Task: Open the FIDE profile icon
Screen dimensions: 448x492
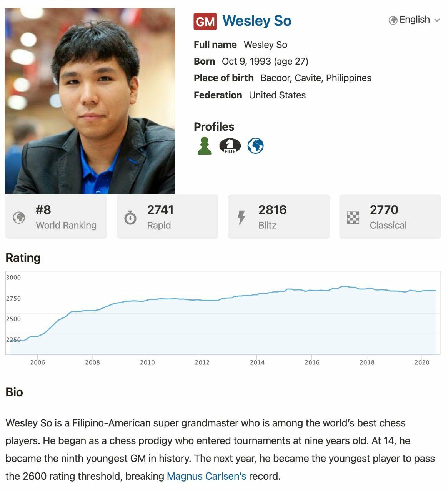Action: point(230,146)
